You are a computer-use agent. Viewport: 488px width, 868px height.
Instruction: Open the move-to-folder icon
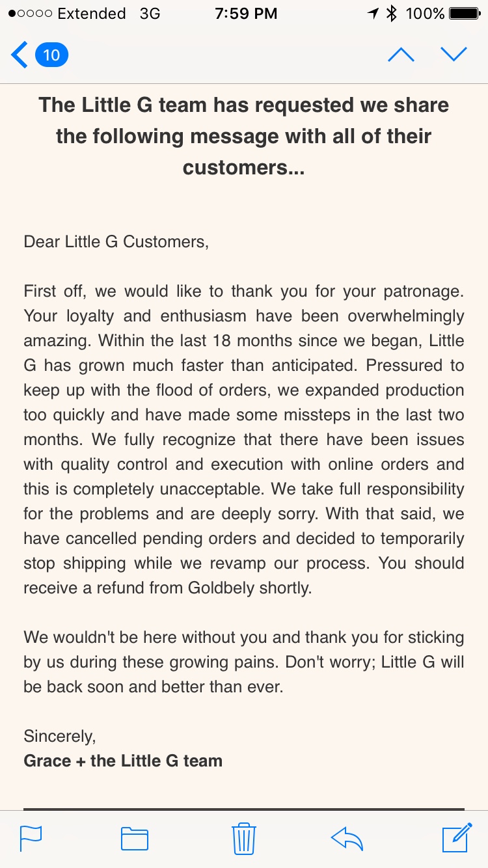pyautogui.click(x=135, y=839)
